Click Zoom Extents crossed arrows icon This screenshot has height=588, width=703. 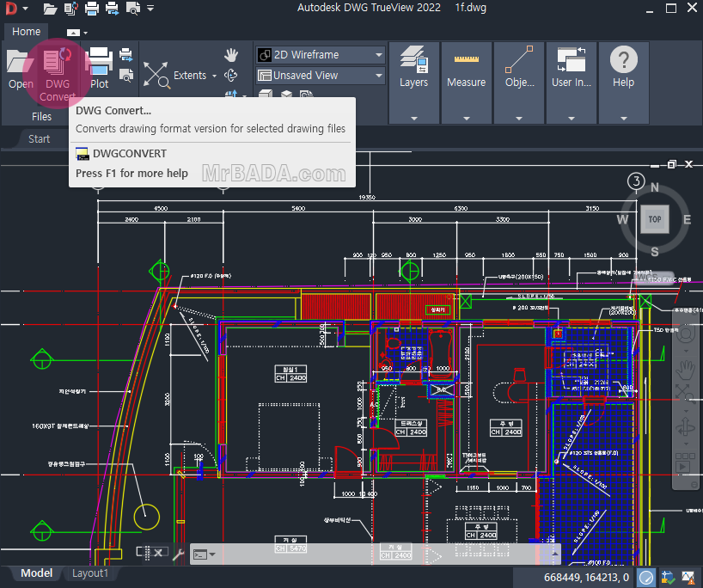(156, 75)
